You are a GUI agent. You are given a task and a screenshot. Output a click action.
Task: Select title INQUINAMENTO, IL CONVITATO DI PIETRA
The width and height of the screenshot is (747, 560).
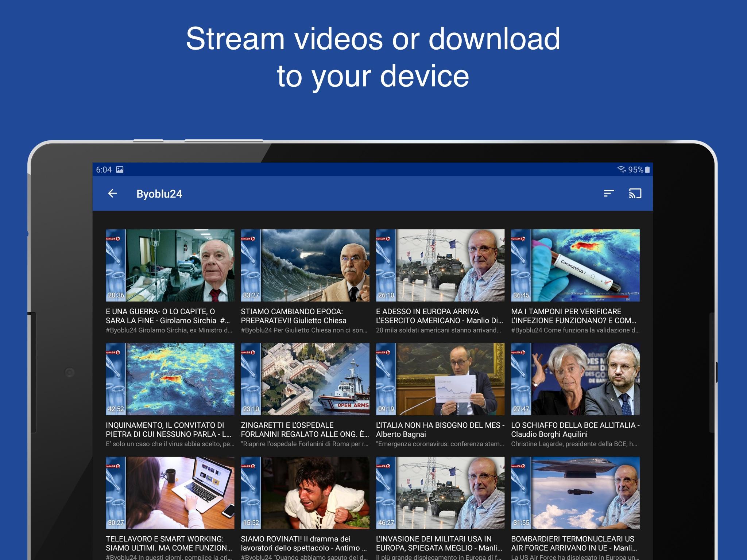(x=169, y=429)
